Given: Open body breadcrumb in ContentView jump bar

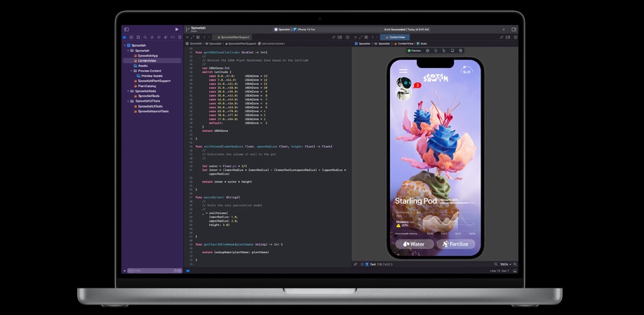Looking at the screenshot, I should (422, 43).
